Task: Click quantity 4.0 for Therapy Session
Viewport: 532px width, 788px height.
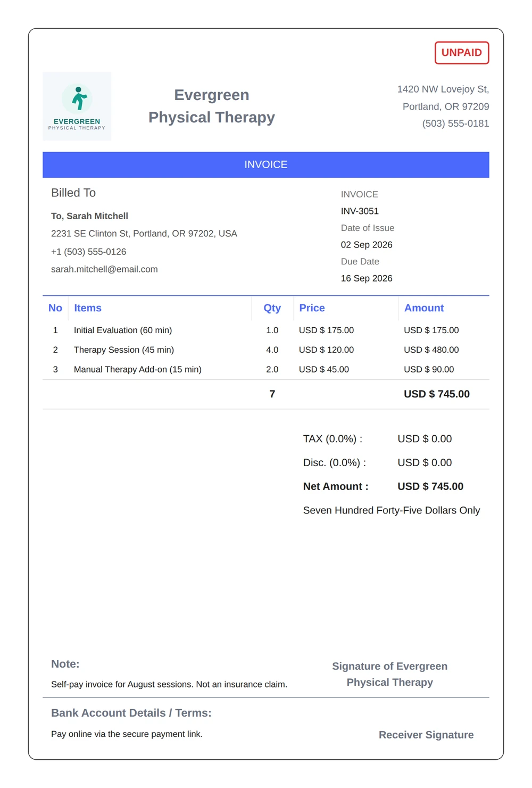Action: pyautogui.click(x=272, y=350)
